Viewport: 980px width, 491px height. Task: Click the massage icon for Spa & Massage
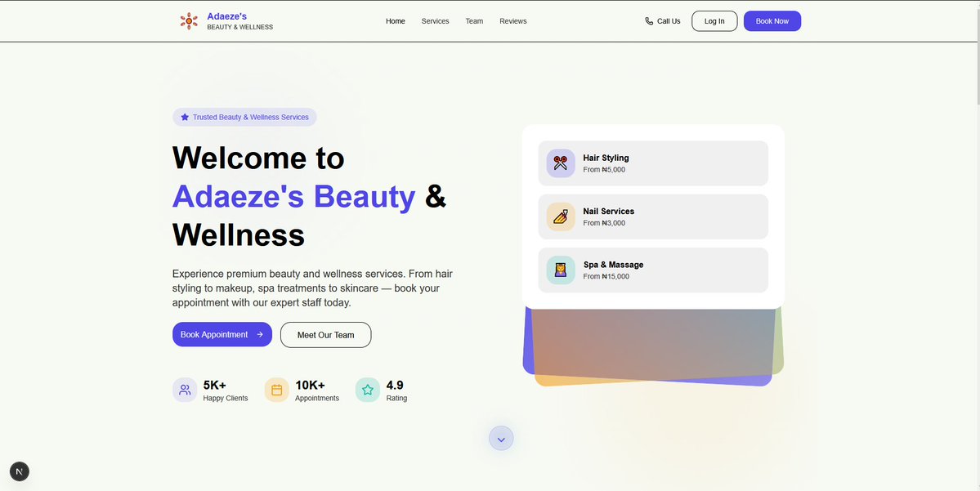(x=561, y=270)
